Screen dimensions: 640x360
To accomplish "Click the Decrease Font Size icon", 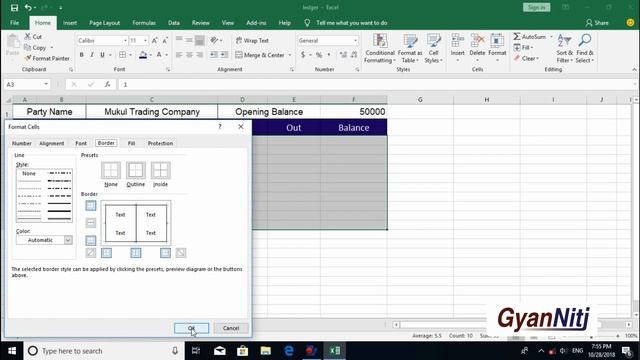I will [x=165, y=40].
